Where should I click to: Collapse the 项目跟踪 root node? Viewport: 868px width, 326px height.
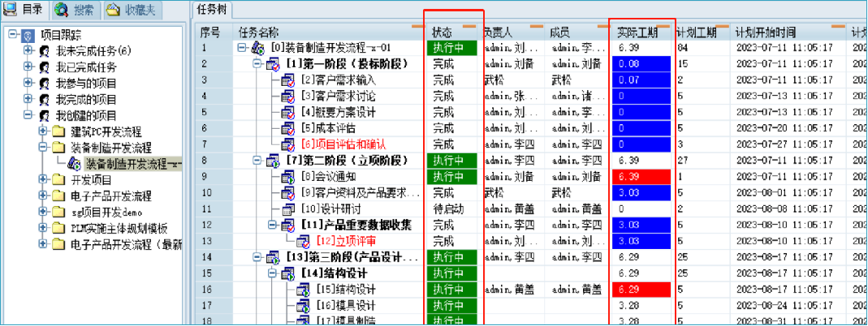pyautogui.click(x=12, y=35)
